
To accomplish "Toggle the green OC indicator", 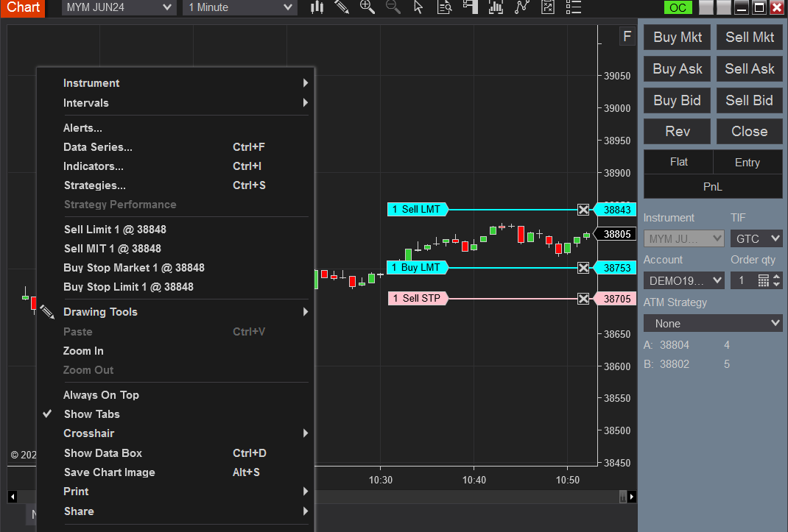I will pyautogui.click(x=678, y=7).
